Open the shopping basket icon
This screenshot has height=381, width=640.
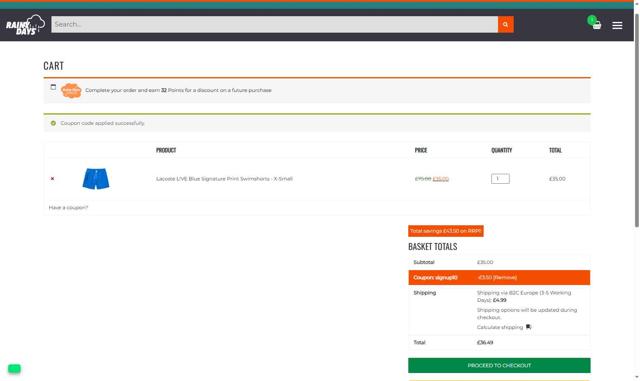click(x=597, y=26)
